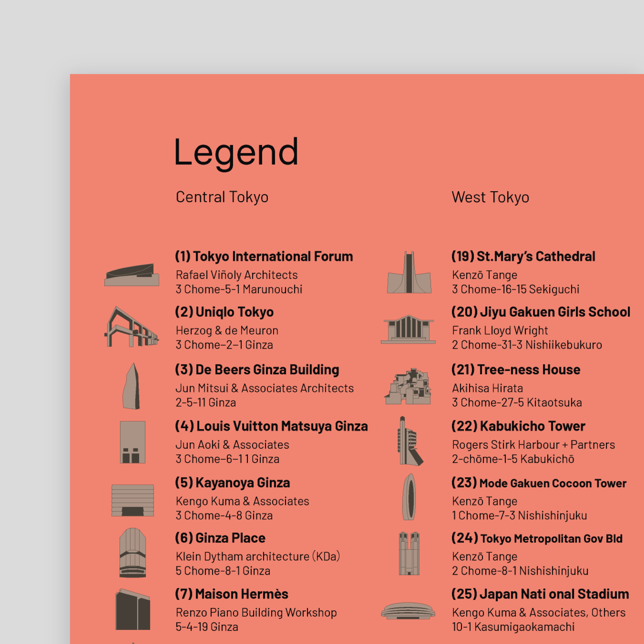
Task: Select Renzo Piano Building Workshop text
Action: pyautogui.click(x=256, y=613)
